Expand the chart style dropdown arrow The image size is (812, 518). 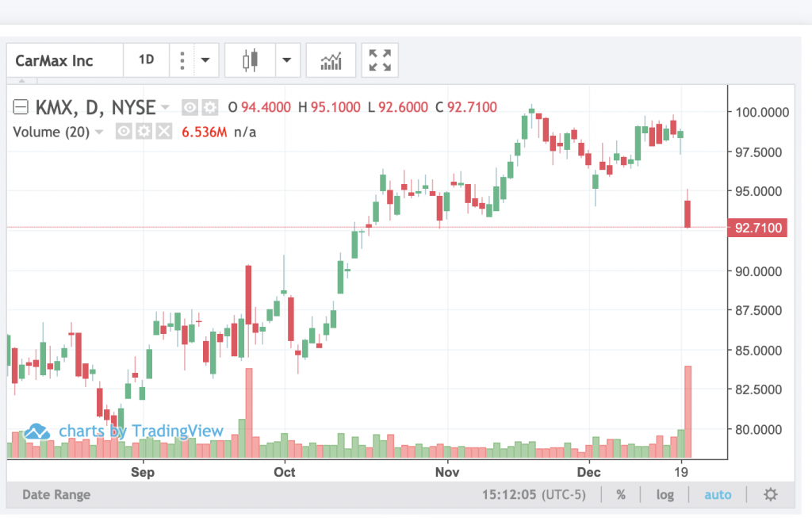pos(285,60)
